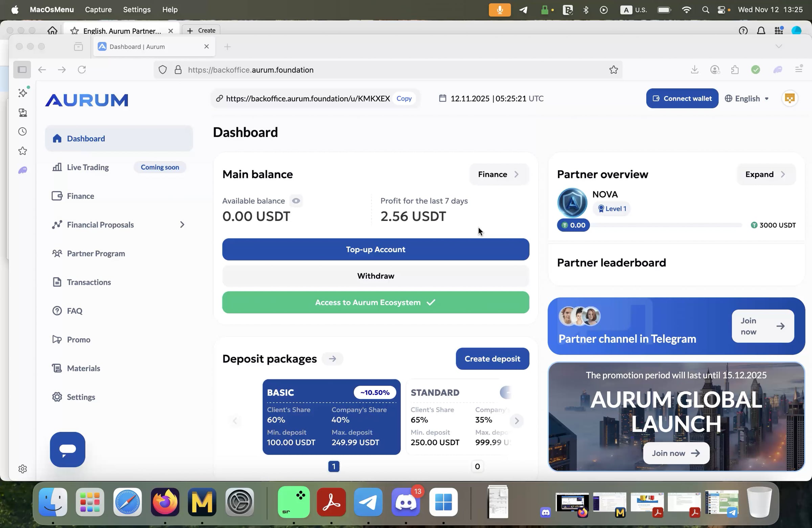Launch Firefox from the dock
This screenshot has height=528, width=812.
click(x=165, y=502)
